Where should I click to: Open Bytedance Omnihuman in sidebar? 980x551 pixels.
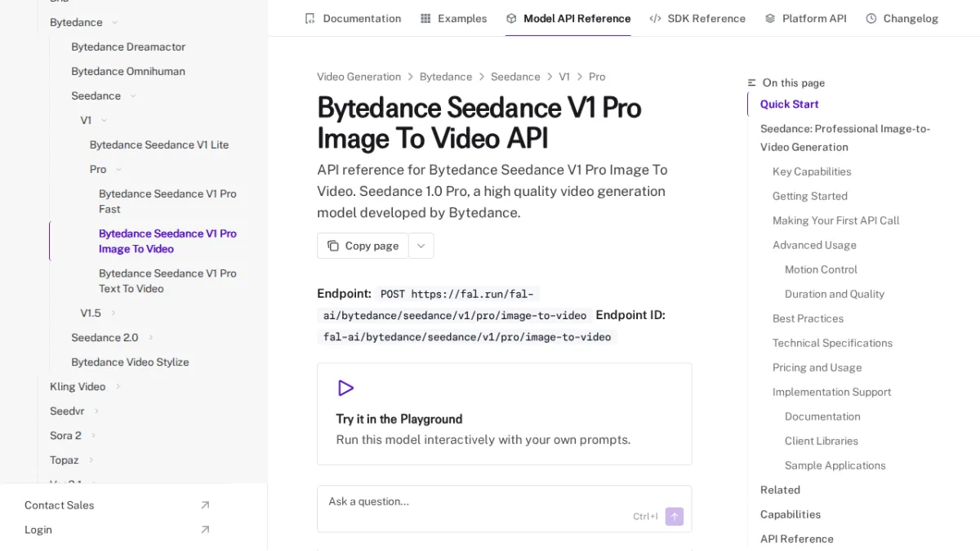pos(128,71)
